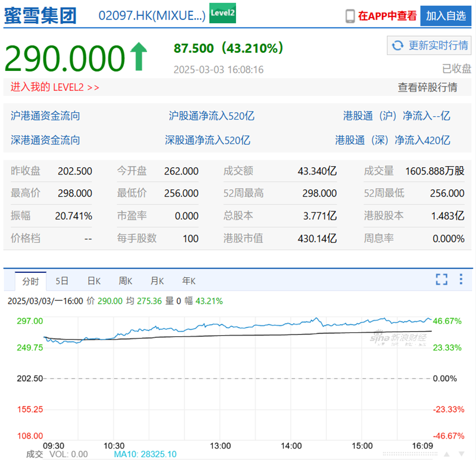
Task: Click the green up arrow beside 290.000
Action: pos(139,57)
